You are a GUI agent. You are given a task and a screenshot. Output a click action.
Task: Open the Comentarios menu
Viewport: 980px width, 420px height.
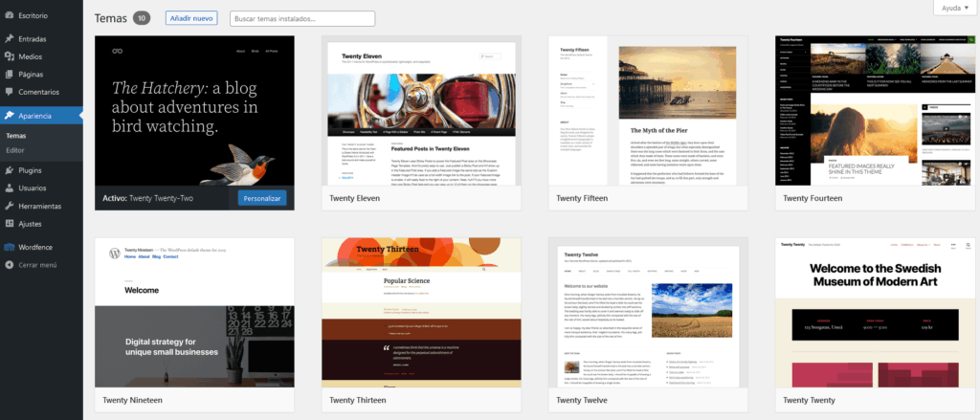click(x=41, y=92)
